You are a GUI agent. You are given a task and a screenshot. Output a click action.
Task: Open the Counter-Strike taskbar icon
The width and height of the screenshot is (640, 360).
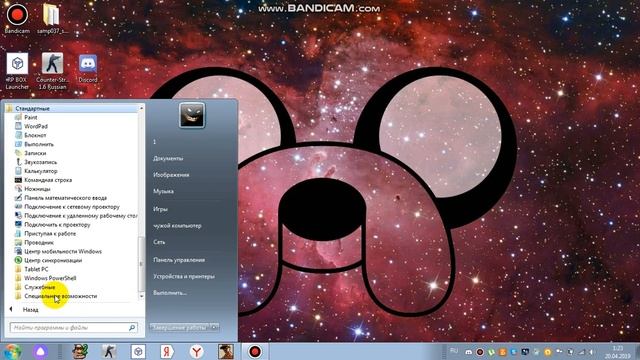click(x=109, y=351)
